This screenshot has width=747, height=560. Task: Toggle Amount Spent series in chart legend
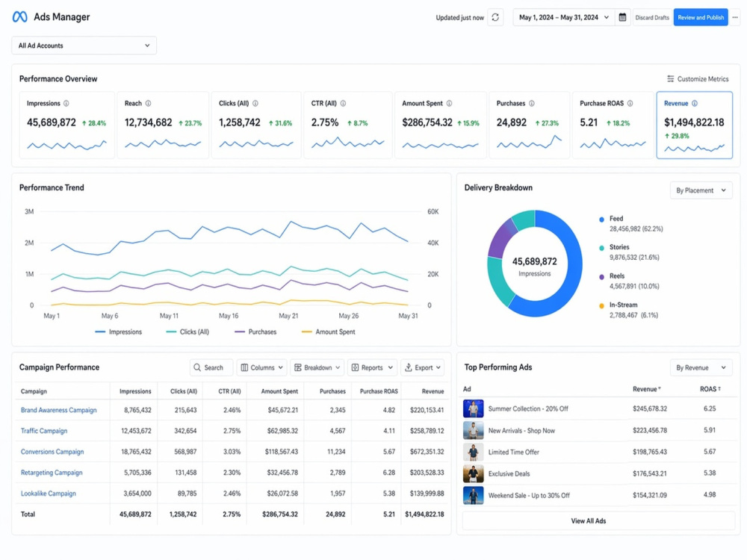(328, 332)
